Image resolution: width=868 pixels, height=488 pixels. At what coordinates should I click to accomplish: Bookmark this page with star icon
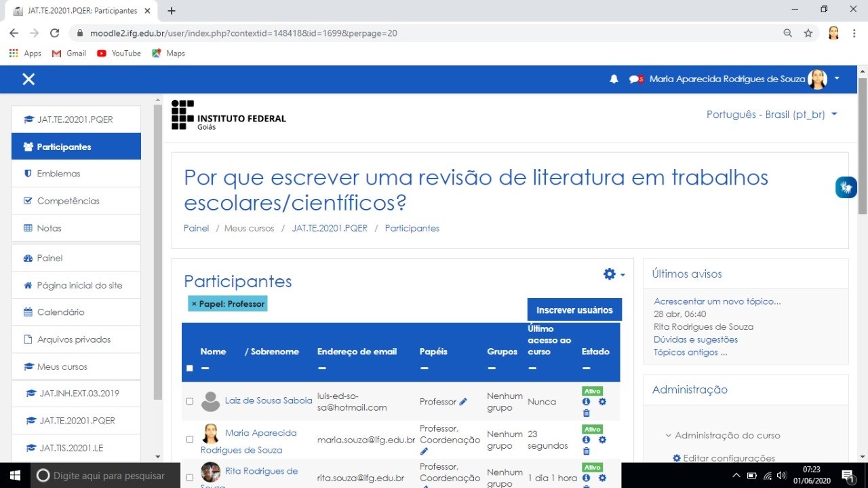click(808, 33)
